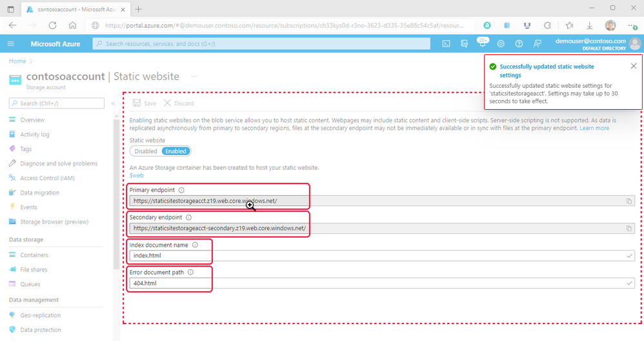This screenshot has height=341, width=644.
Task: Click the Secondary endpoint URL field
Action: 382,229
